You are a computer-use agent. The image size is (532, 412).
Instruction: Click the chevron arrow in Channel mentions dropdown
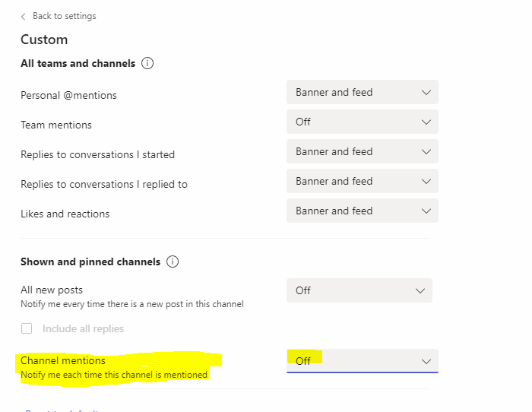click(x=426, y=361)
